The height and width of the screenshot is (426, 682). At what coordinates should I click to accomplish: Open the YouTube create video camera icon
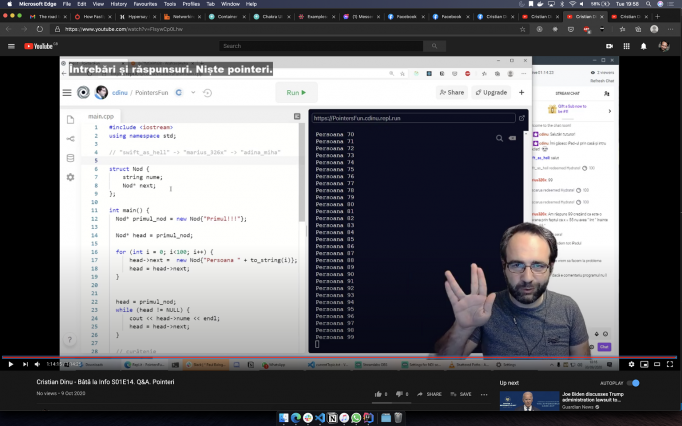pos(609,46)
